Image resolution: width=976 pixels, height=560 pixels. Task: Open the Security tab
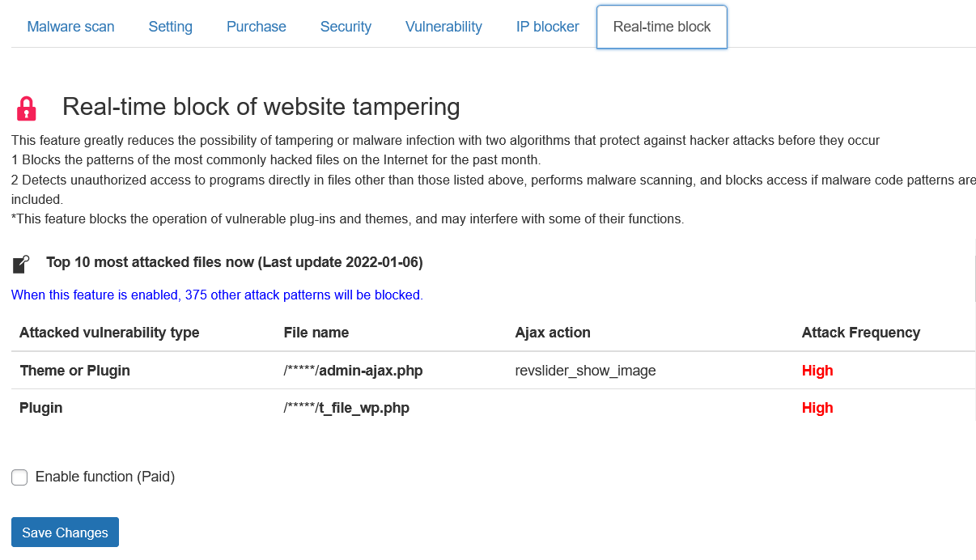tap(346, 27)
